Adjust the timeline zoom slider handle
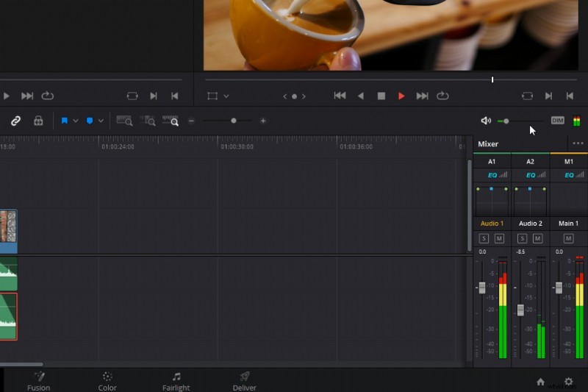 pos(234,121)
